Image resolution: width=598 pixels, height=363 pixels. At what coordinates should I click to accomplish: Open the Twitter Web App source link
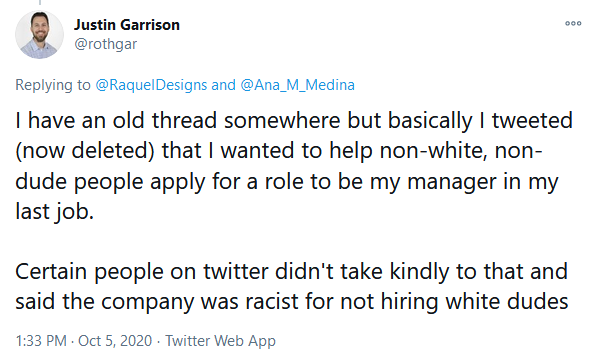coord(220,341)
